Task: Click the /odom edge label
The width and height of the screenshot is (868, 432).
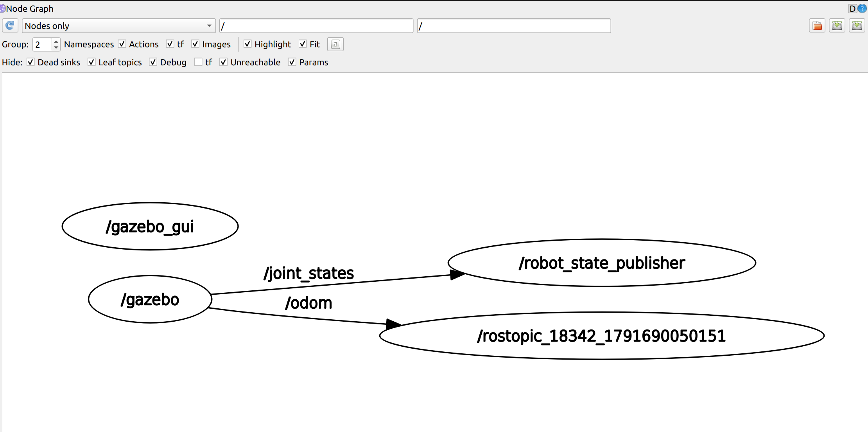Action: click(x=309, y=303)
